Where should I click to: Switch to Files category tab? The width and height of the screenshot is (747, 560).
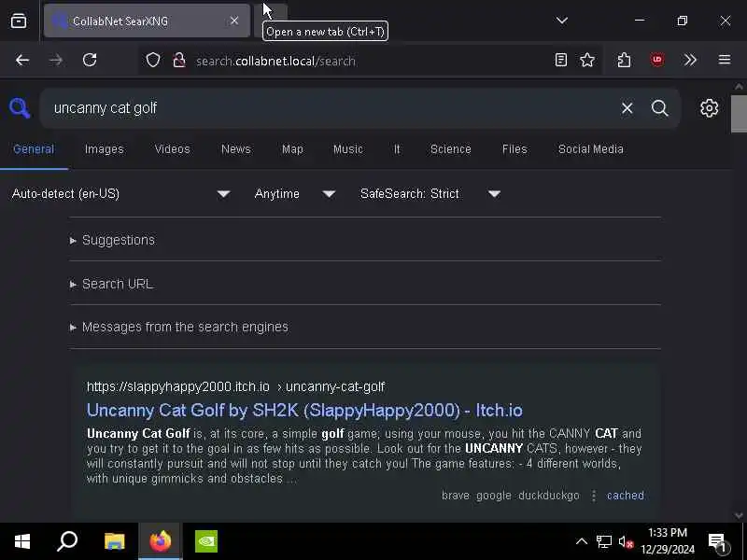pos(514,149)
